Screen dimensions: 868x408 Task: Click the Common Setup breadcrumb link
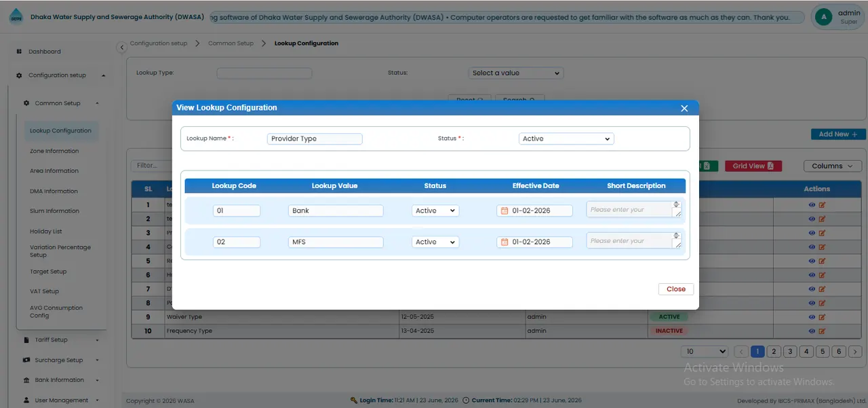231,43
